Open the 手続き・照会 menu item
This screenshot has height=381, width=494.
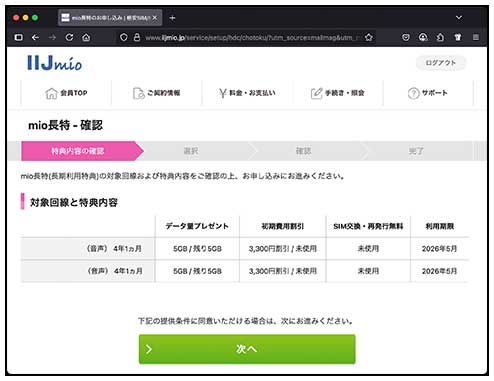coord(338,93)
